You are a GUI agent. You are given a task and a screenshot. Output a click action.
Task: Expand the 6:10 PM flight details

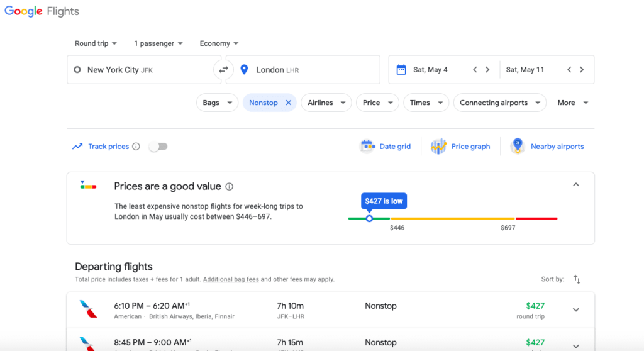click(x=576, y=310)
